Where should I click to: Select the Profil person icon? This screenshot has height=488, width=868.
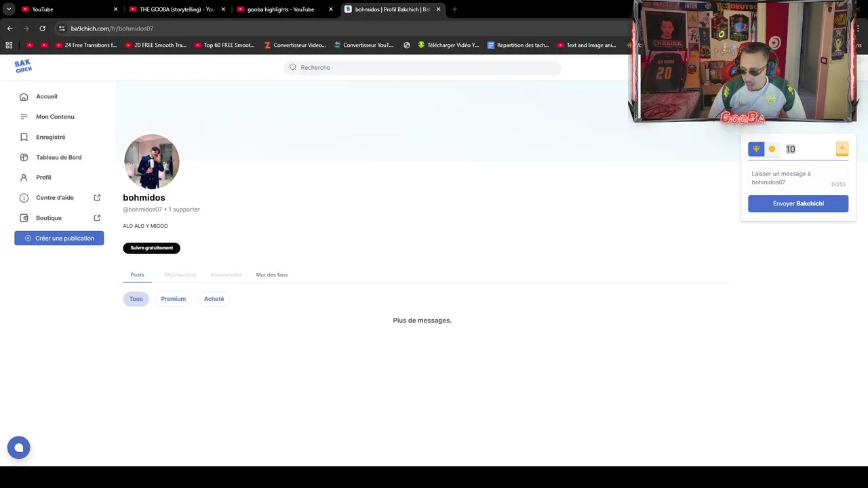(24, 178)
